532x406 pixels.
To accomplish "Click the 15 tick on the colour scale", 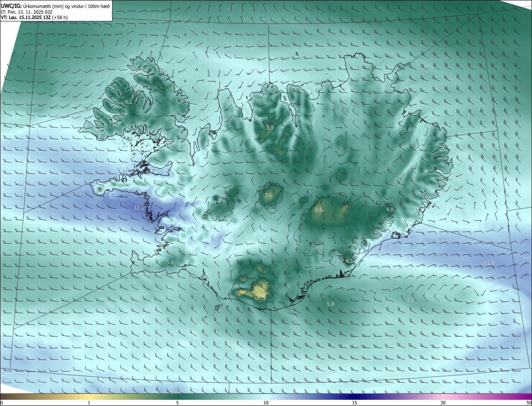I will coord(355,403).
